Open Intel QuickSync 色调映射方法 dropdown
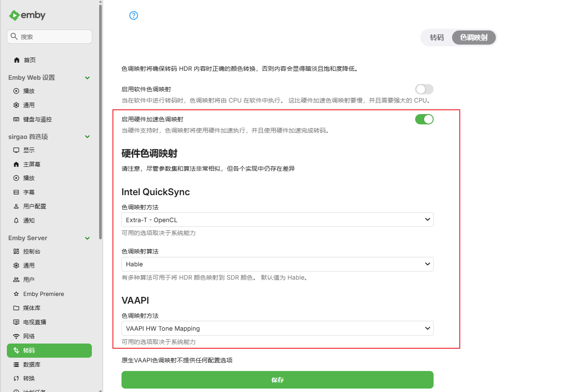The width and height of the screenshot is (583, 392). pos(277,220)
